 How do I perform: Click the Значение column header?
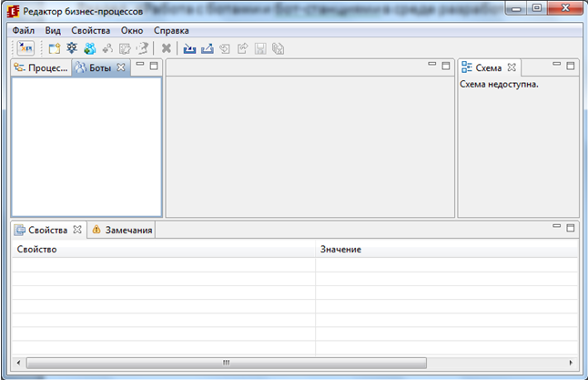tap(340, 249)
